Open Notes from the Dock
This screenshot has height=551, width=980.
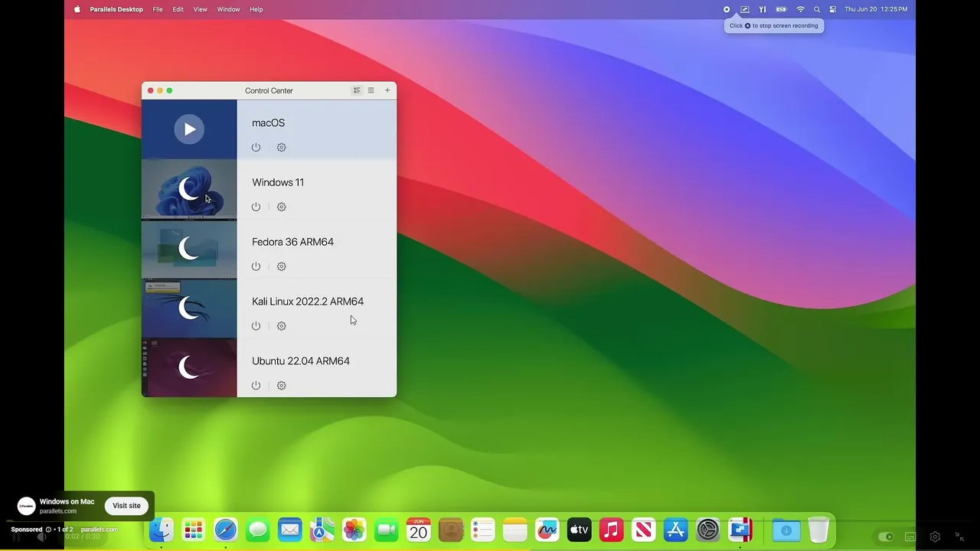click(x=515, y=530)
